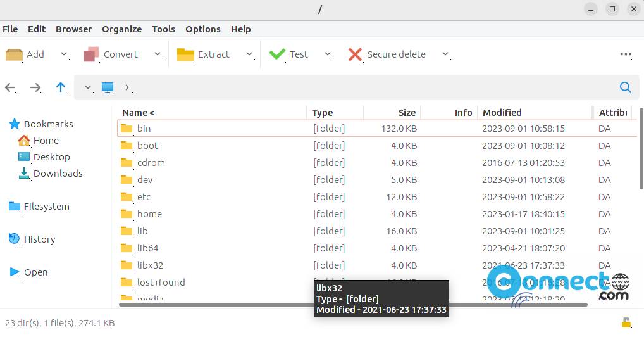Open the address bar history dropdown
Screen dimensions: 644x337
pyautogui.click(x=87, y=87)
